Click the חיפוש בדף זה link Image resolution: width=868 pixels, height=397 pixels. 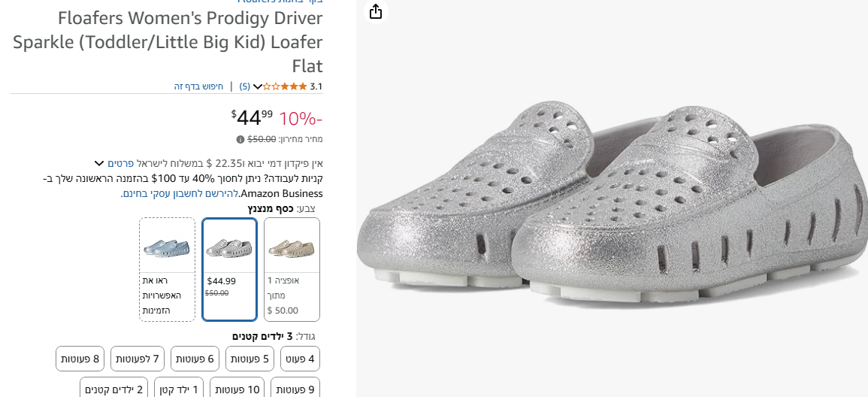pyautogui.click(x=199, y=86)
